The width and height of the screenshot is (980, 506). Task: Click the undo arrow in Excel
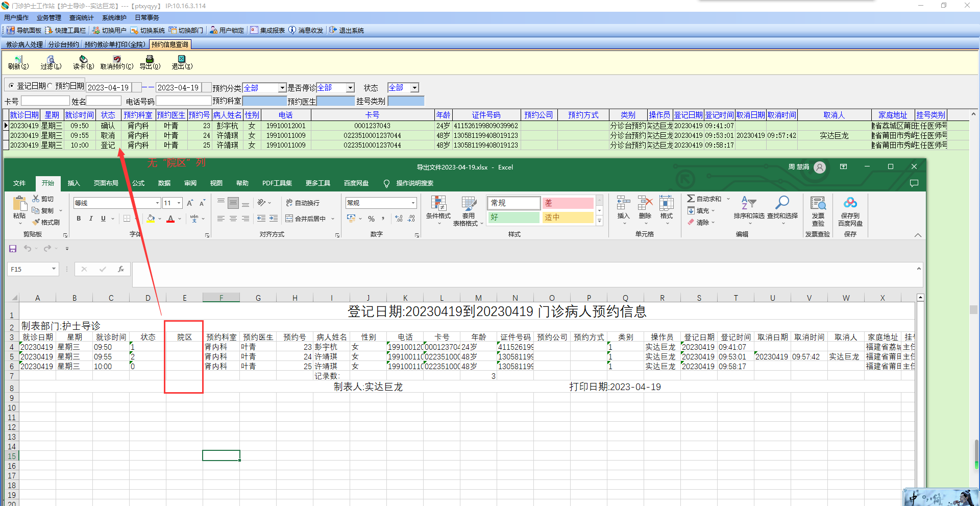click(x=28, y=249)
